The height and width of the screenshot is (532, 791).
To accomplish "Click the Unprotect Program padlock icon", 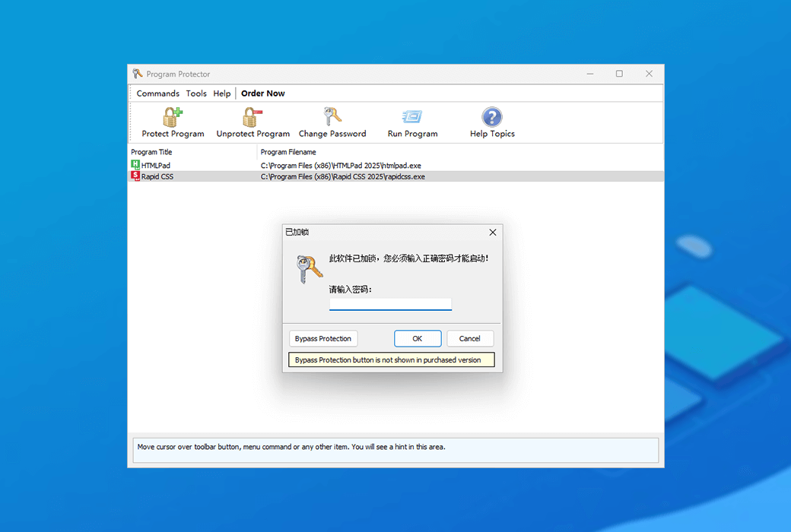I will pyautogui.click(x=253, y=117).
